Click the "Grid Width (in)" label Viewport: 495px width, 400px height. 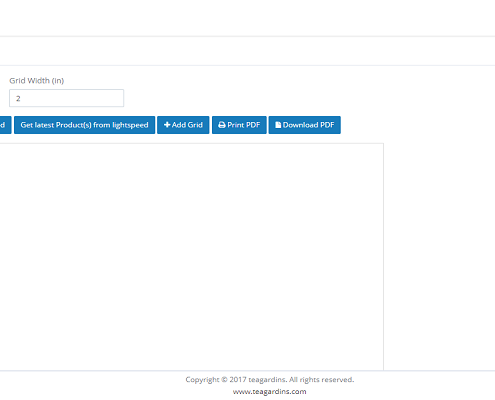click(37, 80)
